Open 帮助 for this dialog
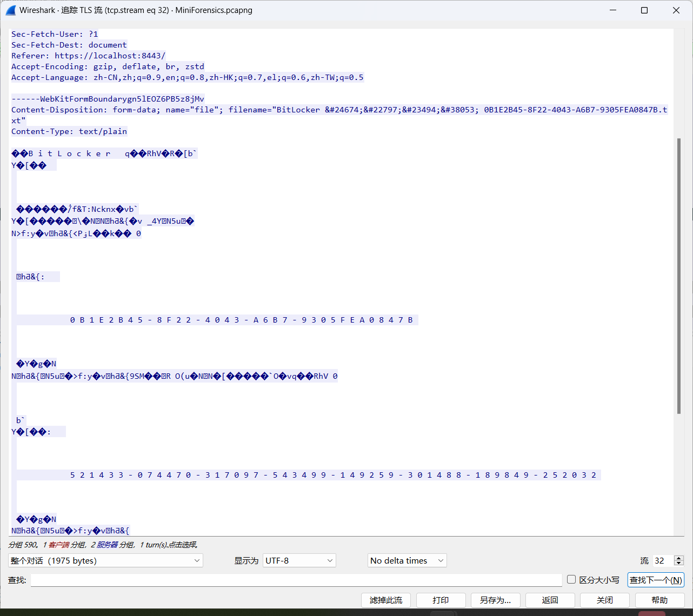 tap(659, 600)
